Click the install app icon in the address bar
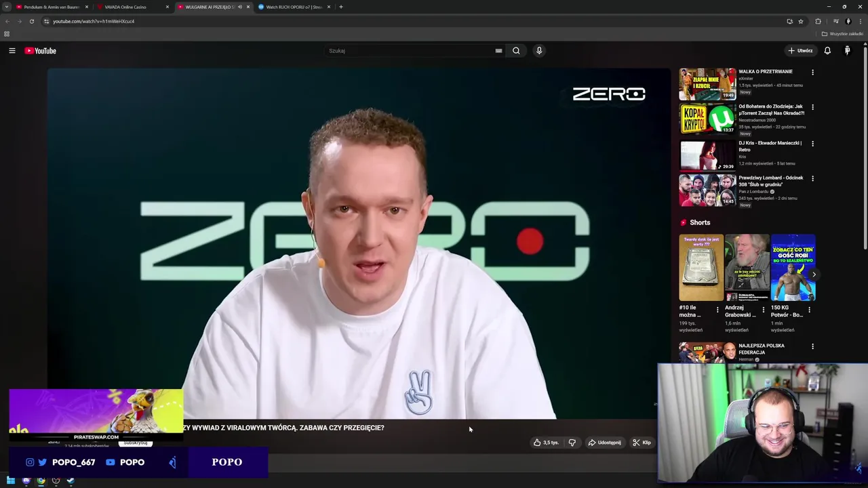 click(x=789, y=21)
